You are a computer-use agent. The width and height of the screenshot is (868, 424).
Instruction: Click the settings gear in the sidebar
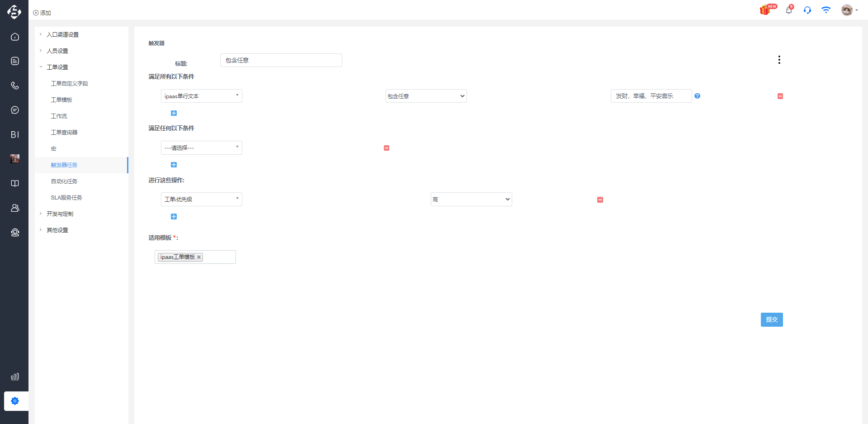(x=15, y=401)
